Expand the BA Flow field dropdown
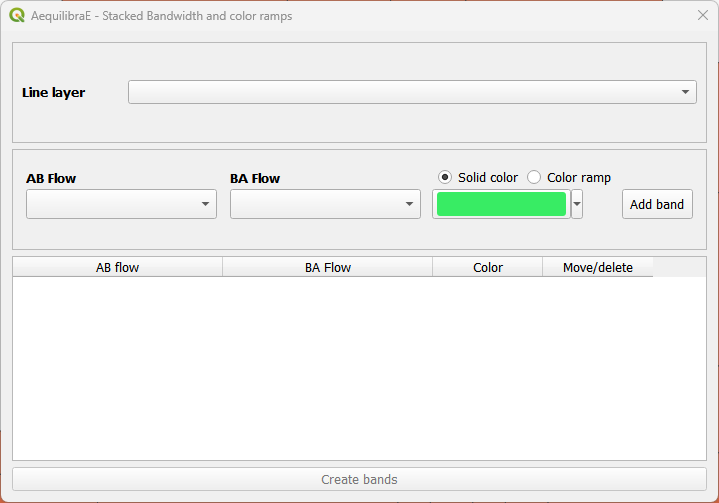 [x=325, y=204]
